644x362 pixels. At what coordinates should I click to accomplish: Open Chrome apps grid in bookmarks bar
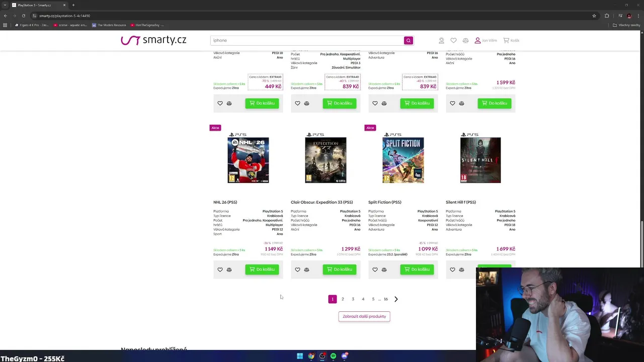click(6, 25)
